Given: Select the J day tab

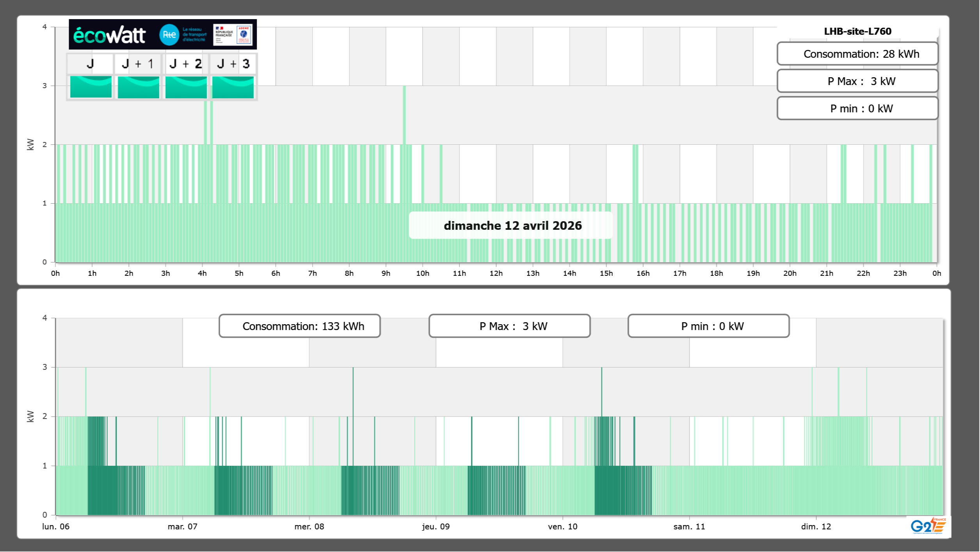Looking at the screenshot, I should click(x=90, y=64).
